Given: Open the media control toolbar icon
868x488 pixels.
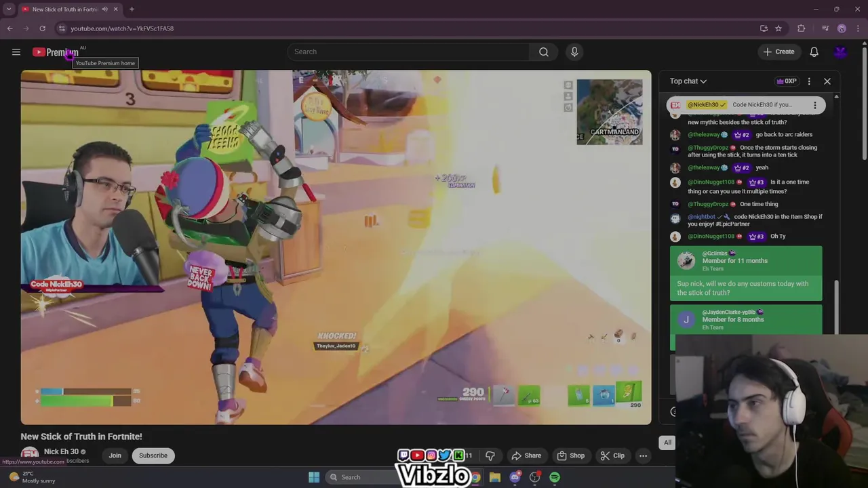Looking at the screenshot, I should point(825,28).
